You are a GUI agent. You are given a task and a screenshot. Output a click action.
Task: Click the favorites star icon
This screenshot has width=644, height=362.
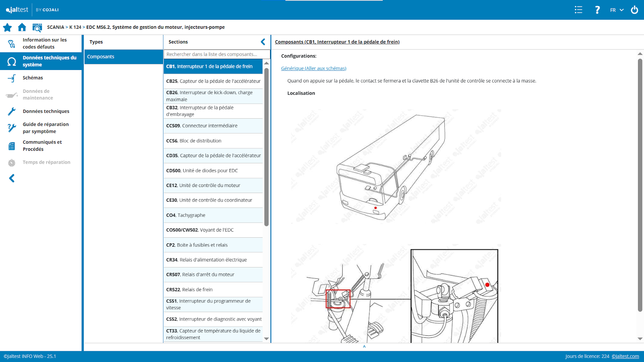(x=7, y=27)
